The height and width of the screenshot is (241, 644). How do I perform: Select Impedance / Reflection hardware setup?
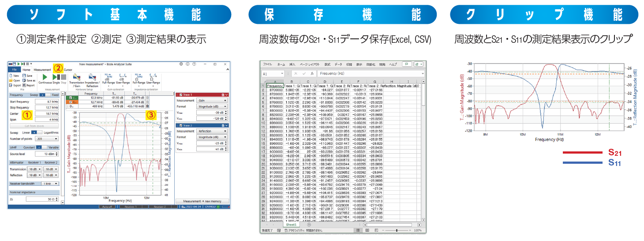(x=92, y=80)
